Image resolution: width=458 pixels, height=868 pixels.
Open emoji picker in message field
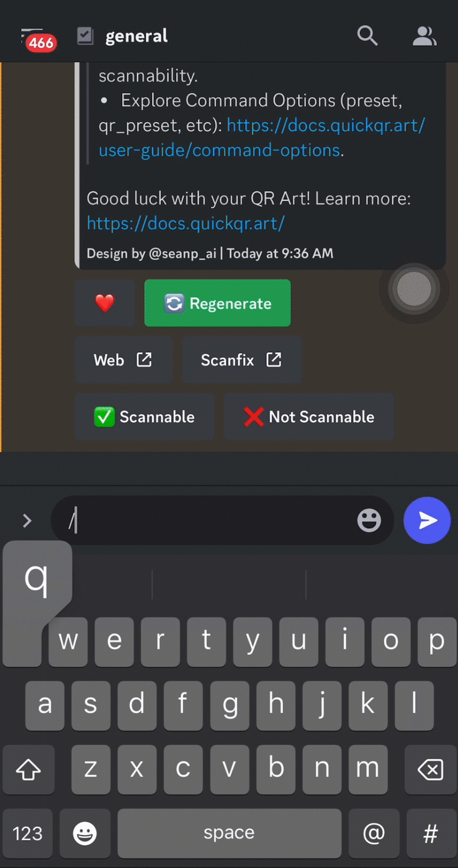[x=369, y=520]
